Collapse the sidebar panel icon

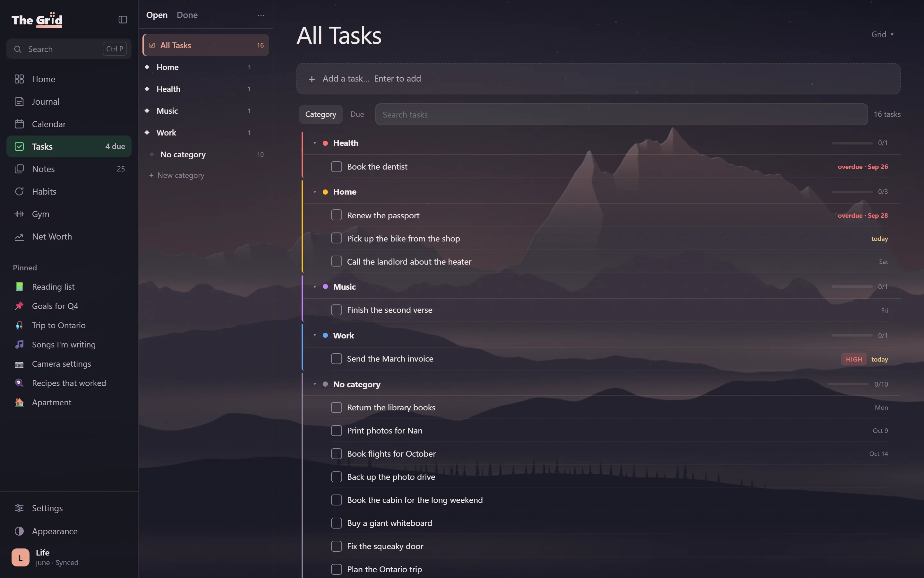click(x=123, y=20)
